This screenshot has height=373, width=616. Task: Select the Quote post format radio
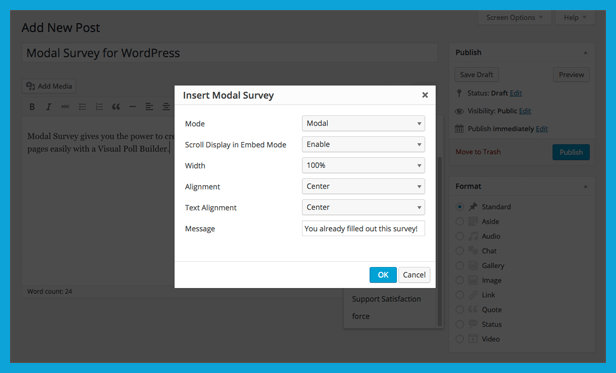(459, 310)
